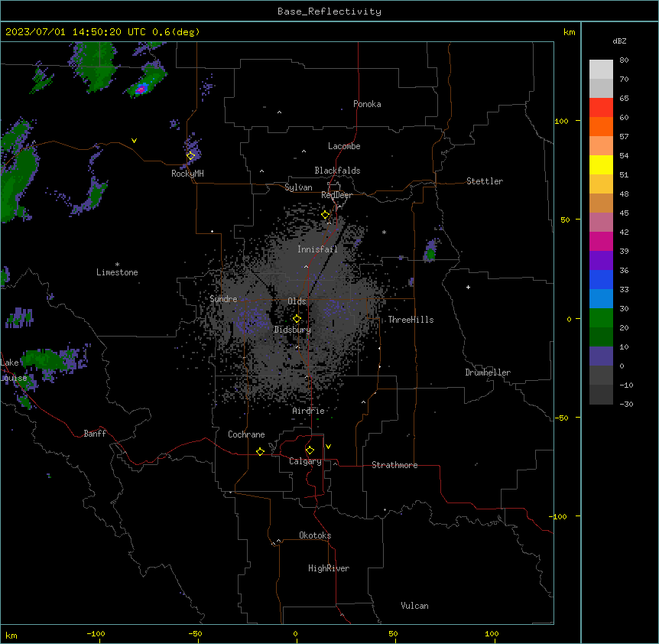The width and height of the screenshot is (659, 644).
Task: Click the Strathmore label
Action: pos(394,465)
